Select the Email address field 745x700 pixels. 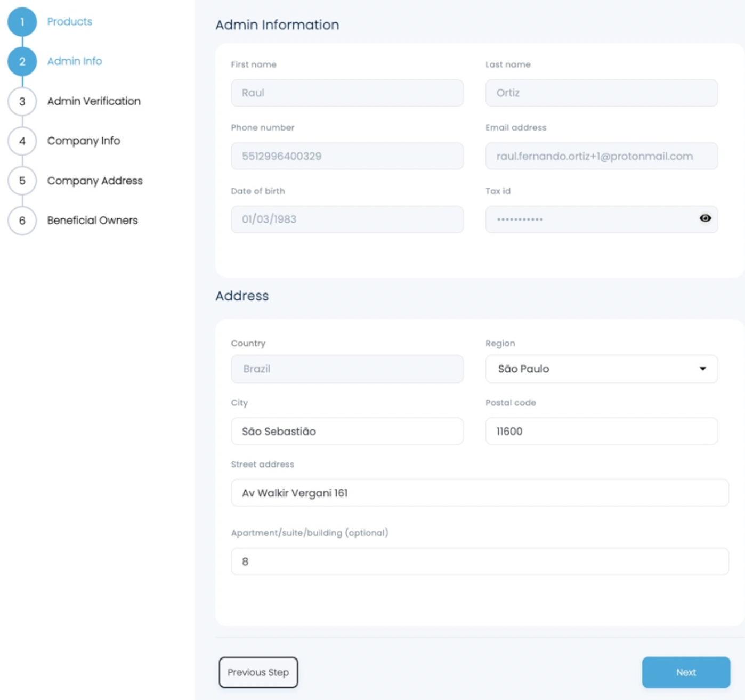pos(601,156)
